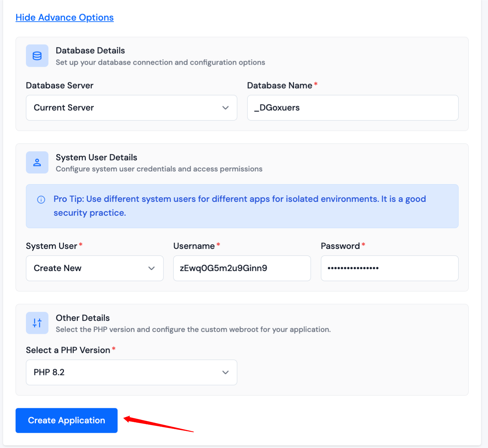This screenshot has width=488, height=448.
Task: Open the PHP Version dropdown
Action: point(132,372)
